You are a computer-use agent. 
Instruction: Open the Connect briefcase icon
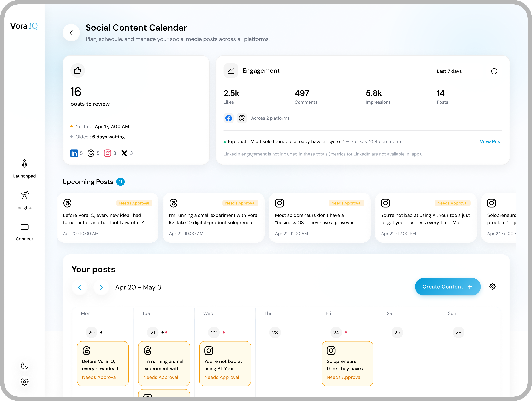(x=24, y=226)
